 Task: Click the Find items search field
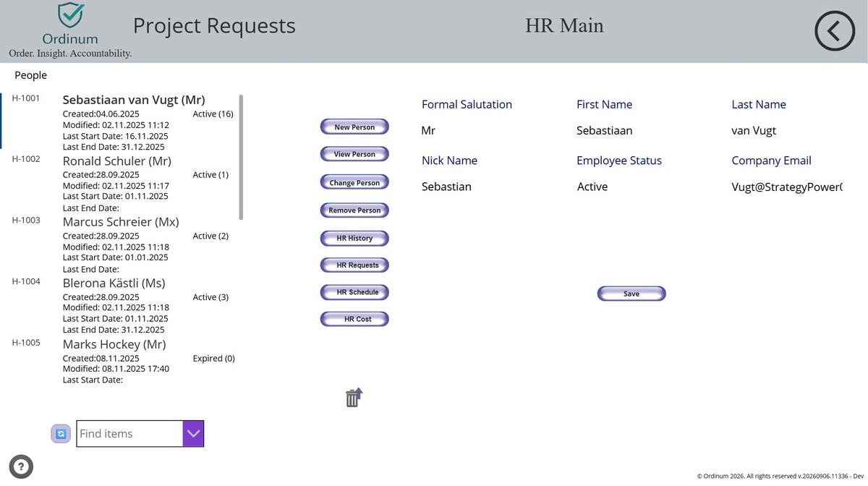point(129,433)
